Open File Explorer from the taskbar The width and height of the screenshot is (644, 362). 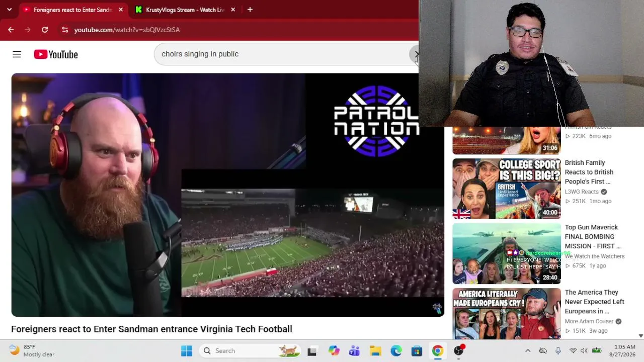tap(375, 351)
